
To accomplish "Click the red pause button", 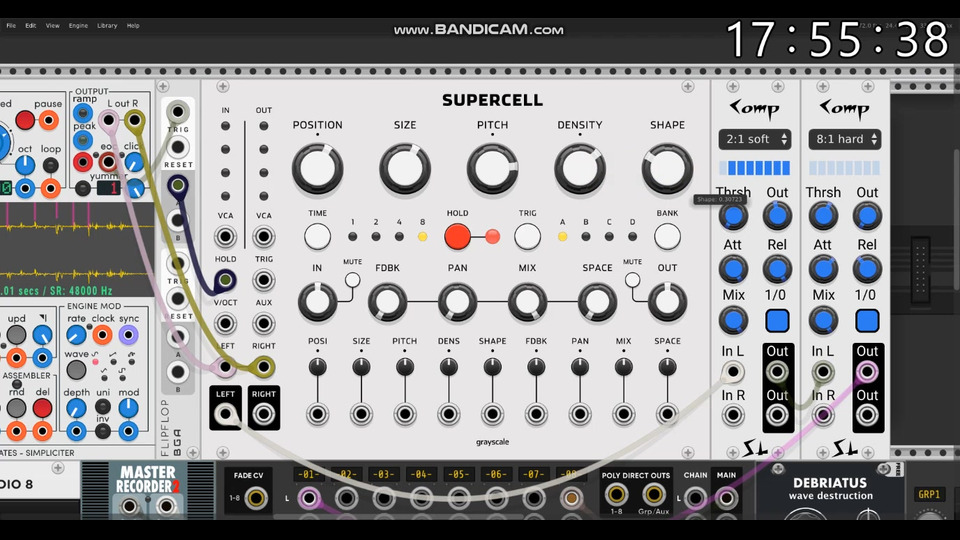I will (24, 120).
